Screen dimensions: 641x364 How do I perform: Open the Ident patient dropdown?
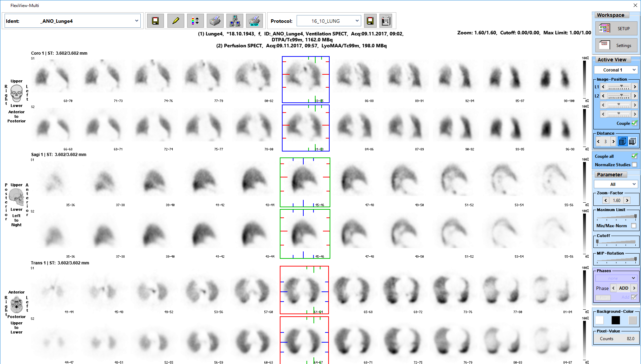[137, 21]
